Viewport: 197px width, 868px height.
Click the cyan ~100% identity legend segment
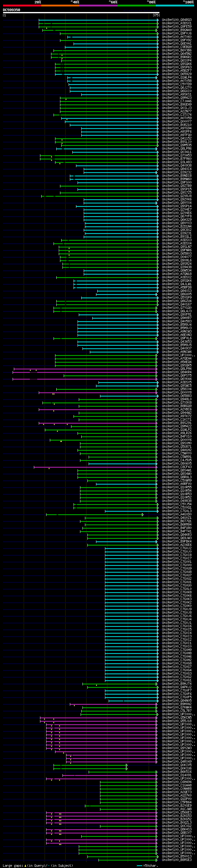click(x=175, y=6)
